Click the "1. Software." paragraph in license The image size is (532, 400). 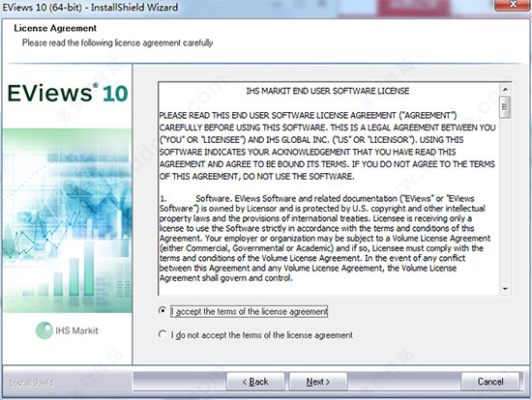[x=325, y=238]
